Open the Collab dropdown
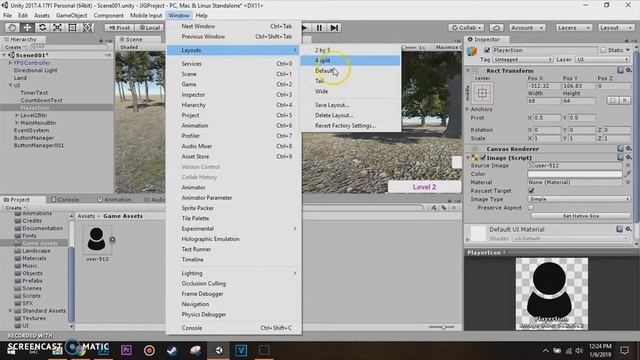The width and height of the screenshot is (640, 360). 466,28
